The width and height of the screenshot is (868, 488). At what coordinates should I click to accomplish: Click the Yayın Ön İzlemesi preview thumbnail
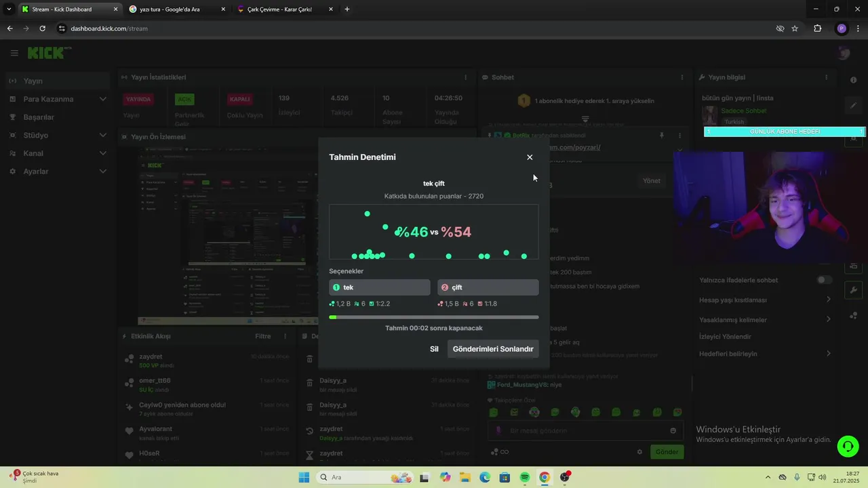(x=227, y=236)
